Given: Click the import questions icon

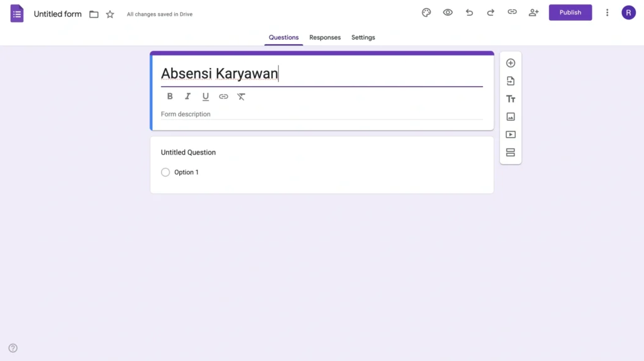Looking at the screenshot, I should point(511,81).
